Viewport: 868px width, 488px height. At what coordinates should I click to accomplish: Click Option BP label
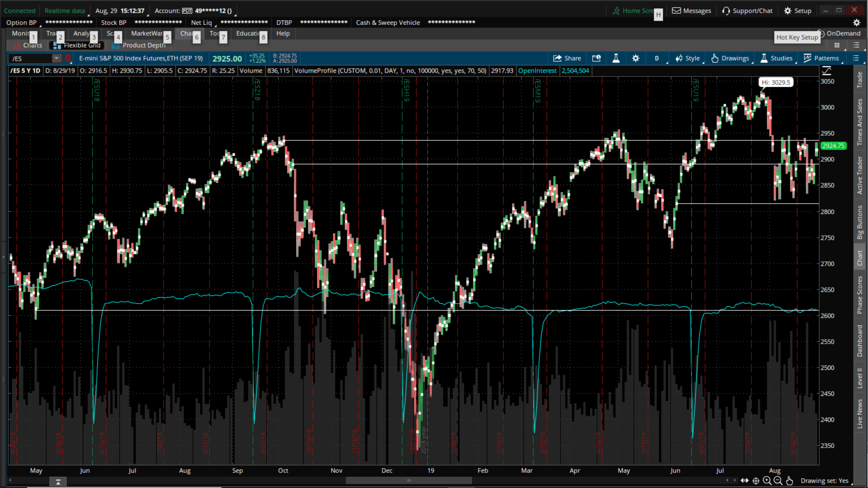point(21,23)
